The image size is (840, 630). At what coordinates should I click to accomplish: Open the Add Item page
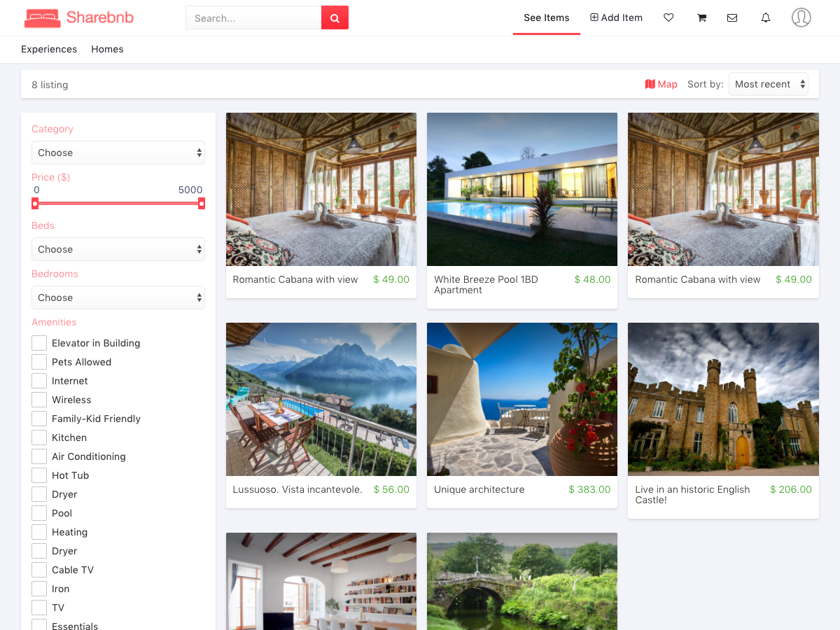616,17
